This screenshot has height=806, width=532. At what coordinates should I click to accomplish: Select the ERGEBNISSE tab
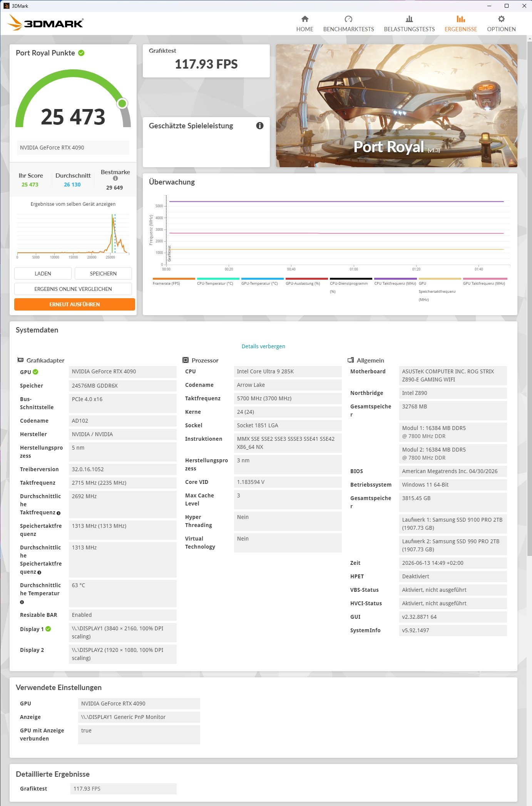461,24
